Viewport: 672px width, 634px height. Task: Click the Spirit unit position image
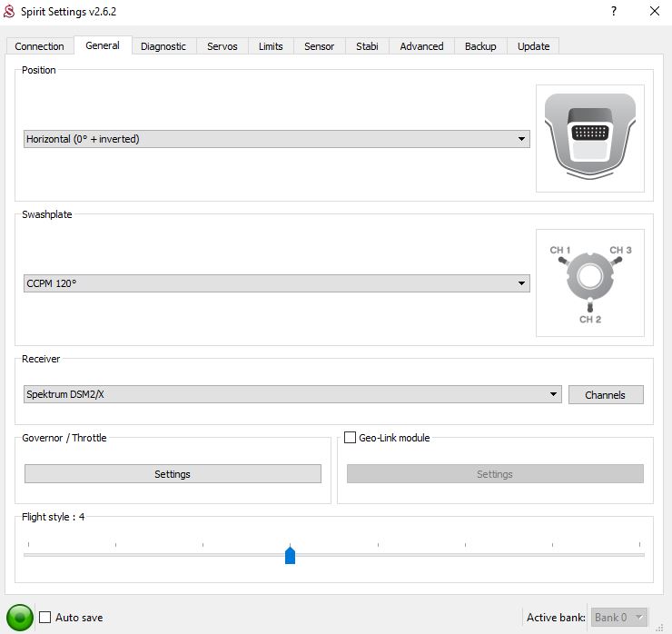(589, 138)
